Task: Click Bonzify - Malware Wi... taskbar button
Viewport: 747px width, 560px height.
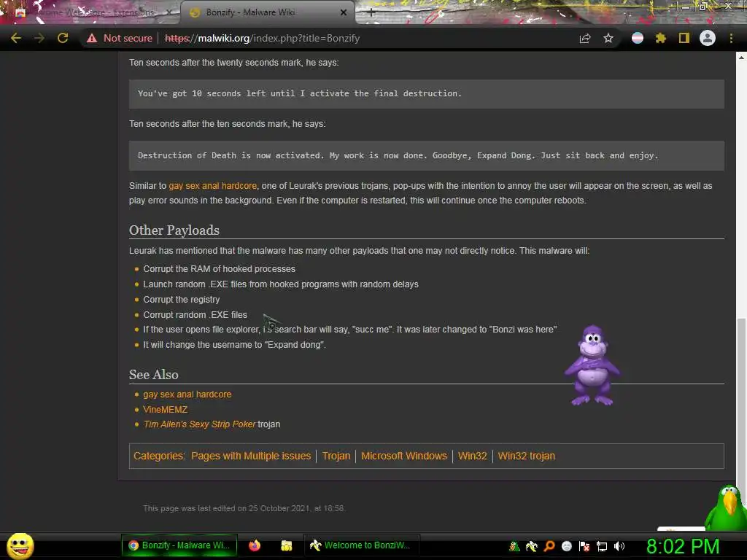Action: pos(179,545)
